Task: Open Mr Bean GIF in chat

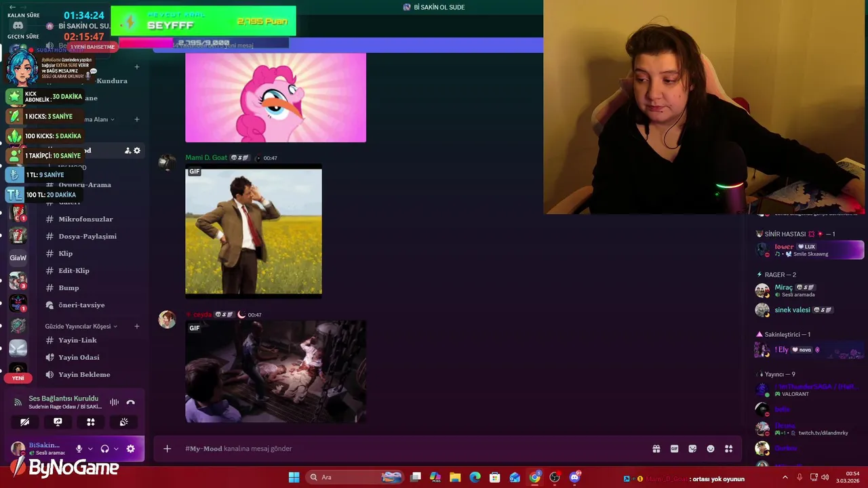Action: [x=254, y=231]
